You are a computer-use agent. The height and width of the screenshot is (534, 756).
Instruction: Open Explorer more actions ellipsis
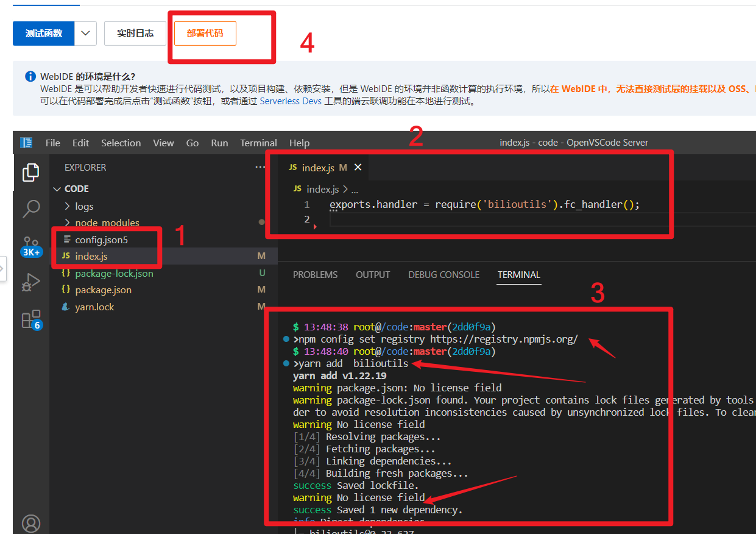pos(261,167)
